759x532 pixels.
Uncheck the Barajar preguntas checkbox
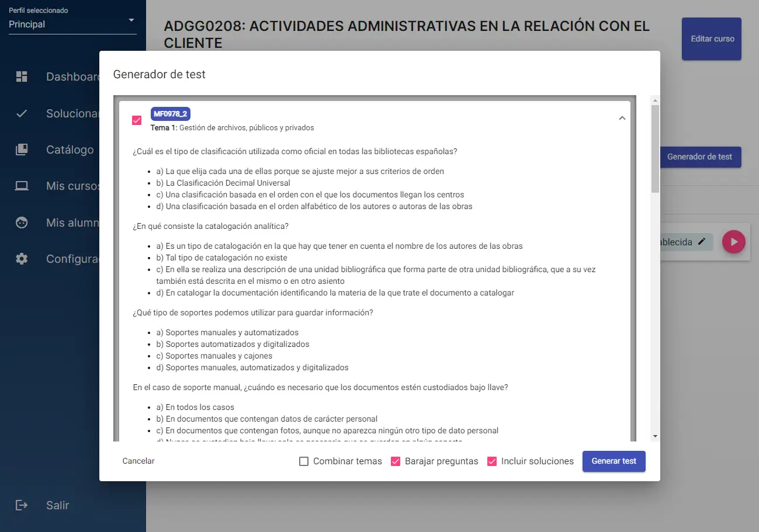coord(396,461)
